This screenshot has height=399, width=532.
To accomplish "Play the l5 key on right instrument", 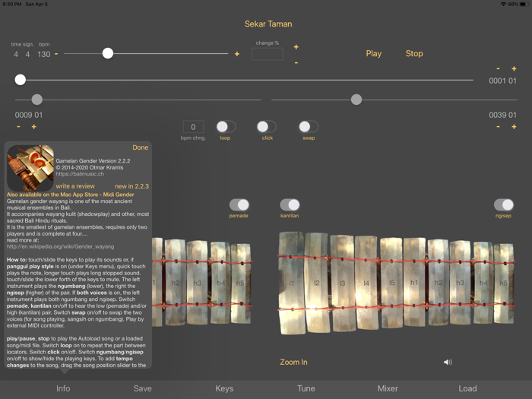I will pos(391,283).
